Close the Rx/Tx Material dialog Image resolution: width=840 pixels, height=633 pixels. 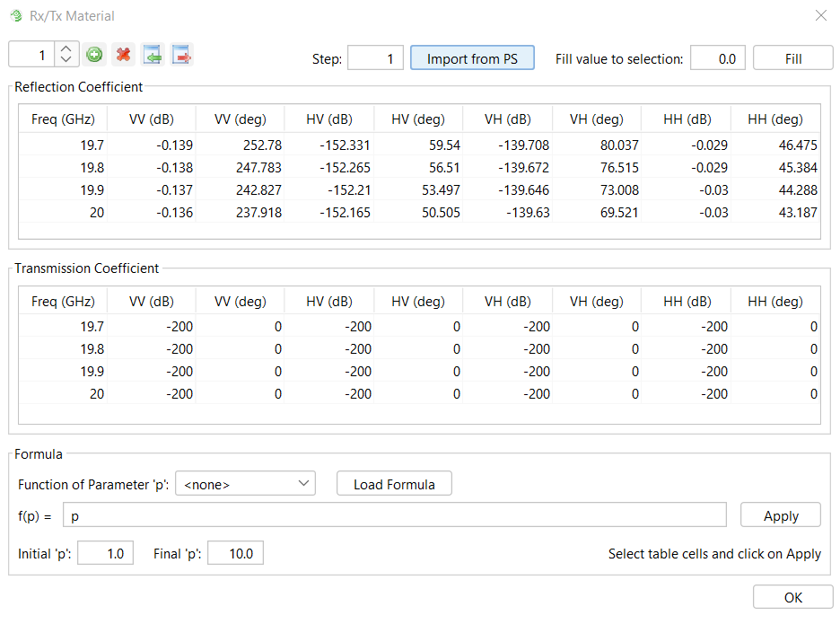click(820, 15)
